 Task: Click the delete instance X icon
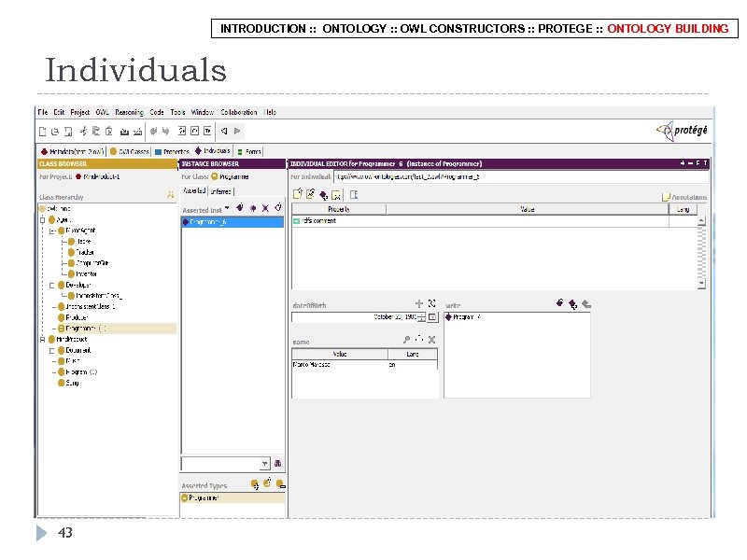(266, 208)
